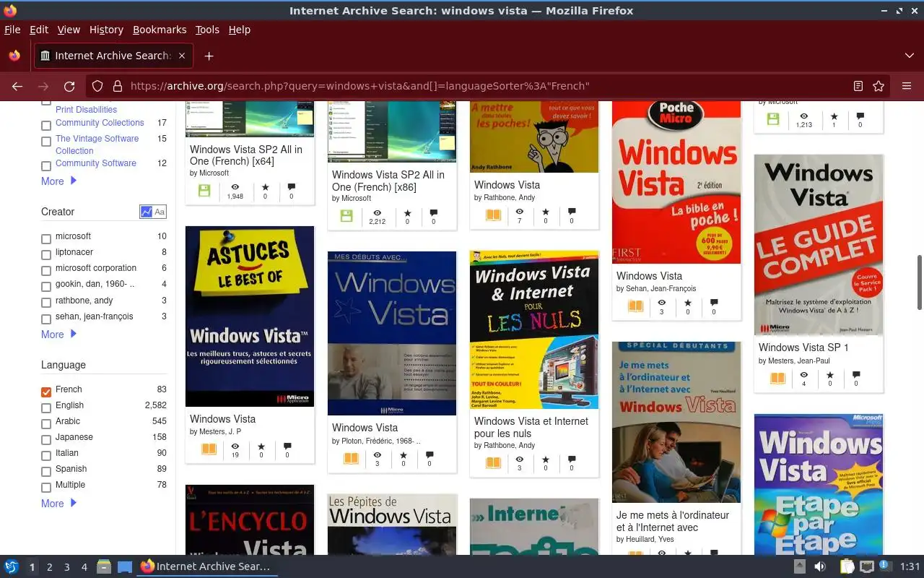924x578 pixels.
Task: Click the page vertical scrollbar thumb
Action: 919,282
